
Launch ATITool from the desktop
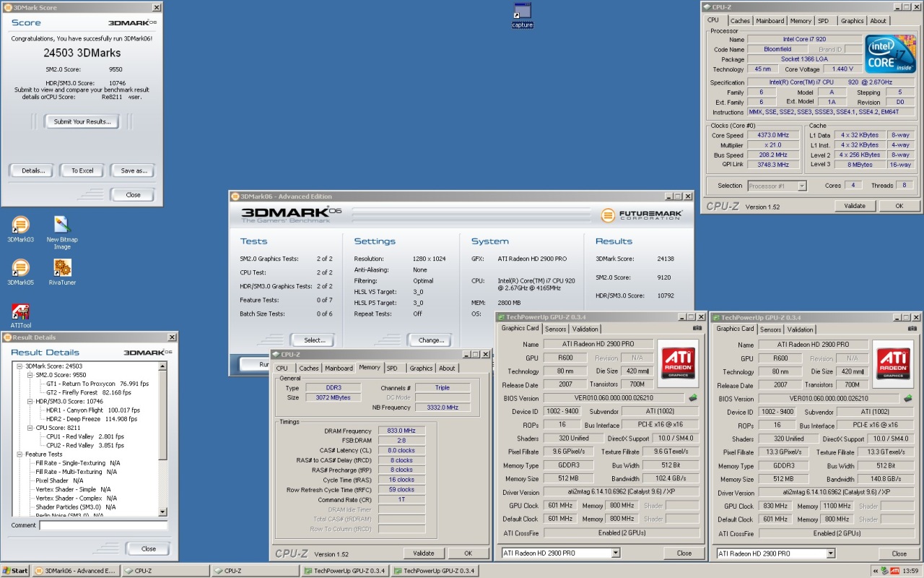pos(21,316)
